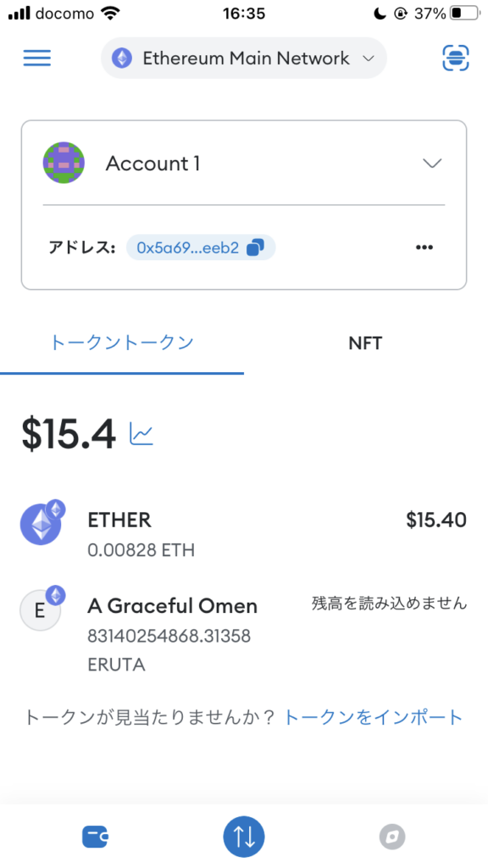Open the A Graceful Omen token row
The image size is (488, 868).
(244, 634)
